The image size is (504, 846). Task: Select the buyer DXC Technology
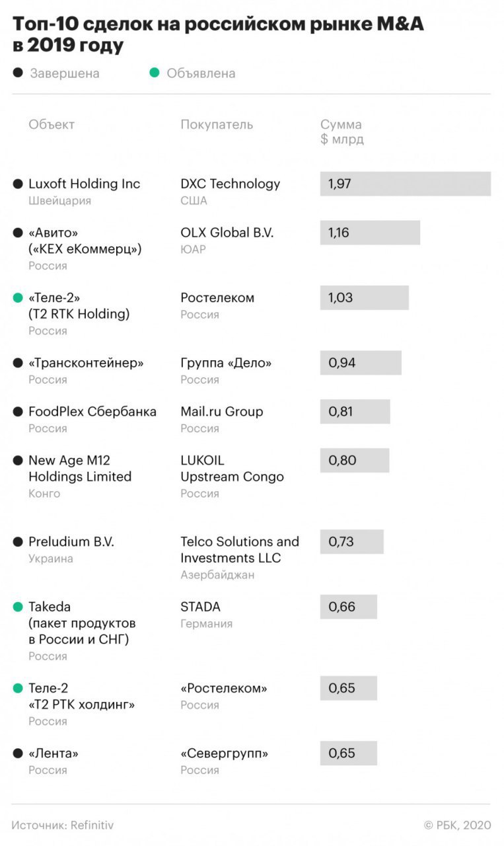tap(230, 184)
